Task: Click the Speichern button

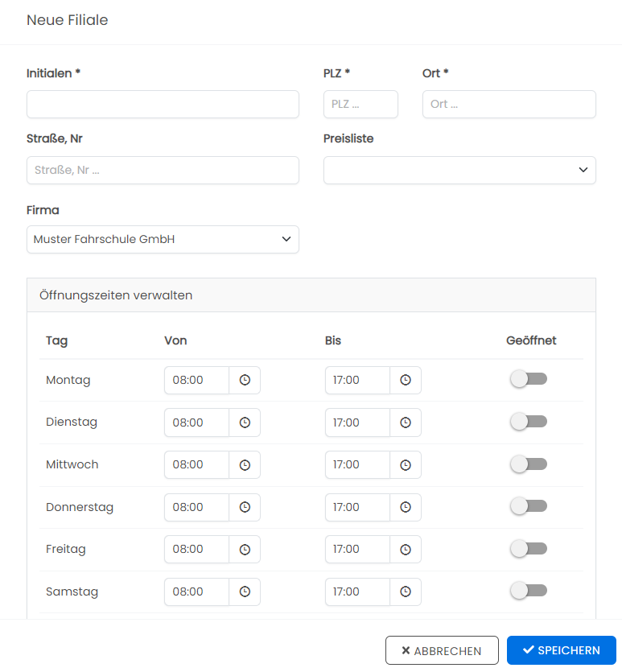Action: click(x=561, y=650)
